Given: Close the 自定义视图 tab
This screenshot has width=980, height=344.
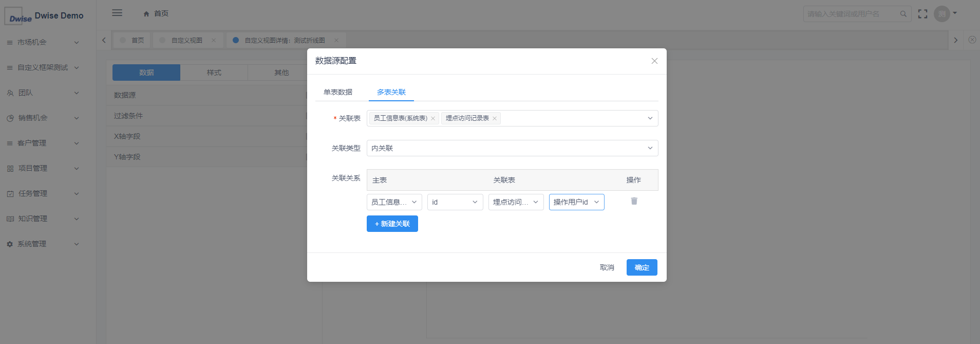Looking at the screenshot, I should click(214, 40).
